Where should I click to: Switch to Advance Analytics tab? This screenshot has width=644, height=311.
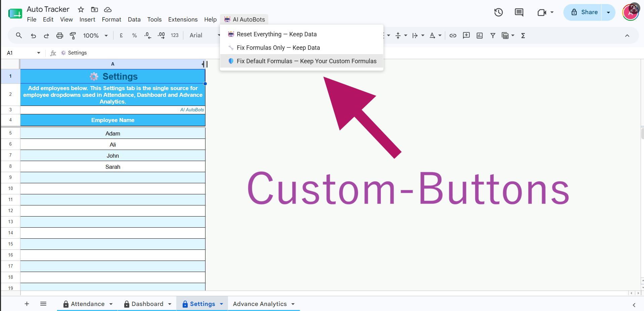point(260,304)
